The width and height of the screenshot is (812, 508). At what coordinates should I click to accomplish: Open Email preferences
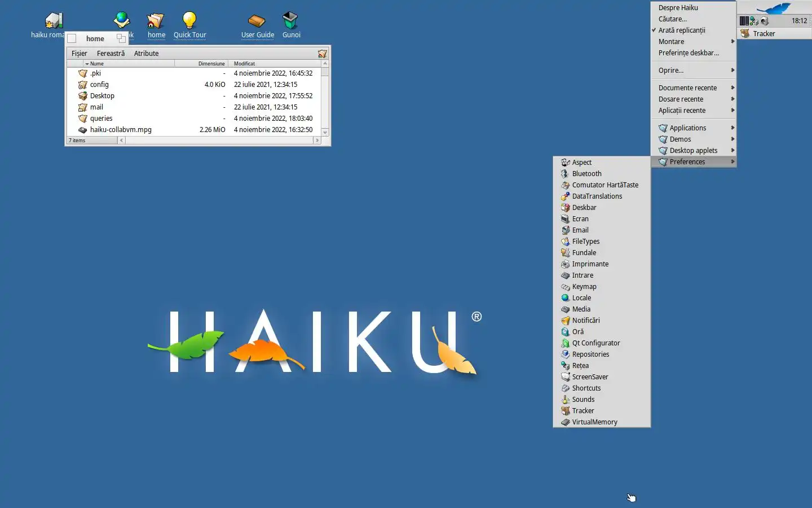coord(602,230)
